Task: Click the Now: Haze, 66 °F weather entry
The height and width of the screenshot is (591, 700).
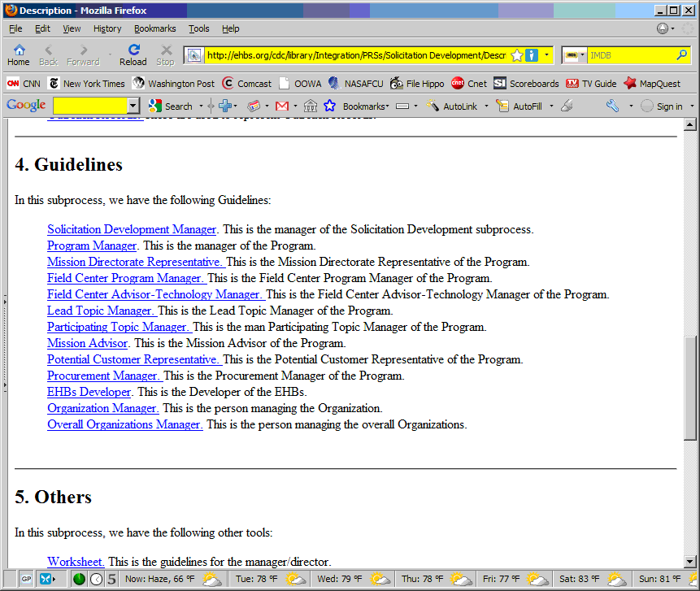Action: [x=173, y=579]
